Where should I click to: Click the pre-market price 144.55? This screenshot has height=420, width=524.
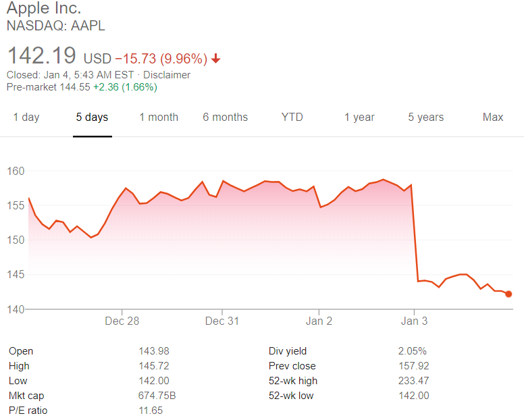75,87
